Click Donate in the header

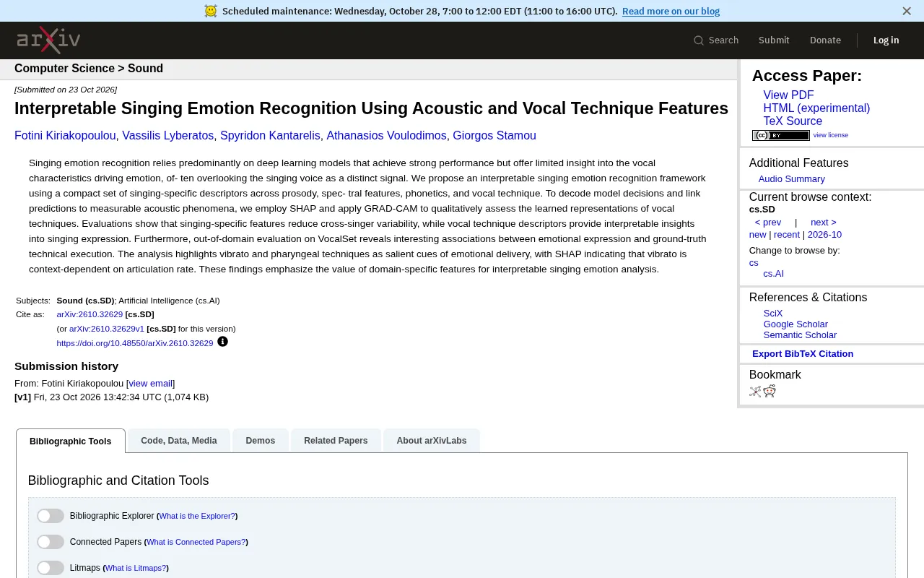[x=825, y=40]
